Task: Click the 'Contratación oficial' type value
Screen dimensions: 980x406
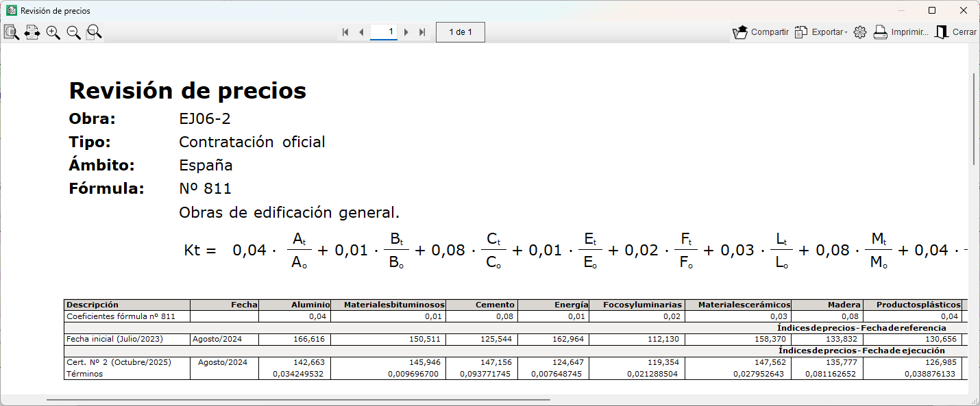Action: (252, 142)
